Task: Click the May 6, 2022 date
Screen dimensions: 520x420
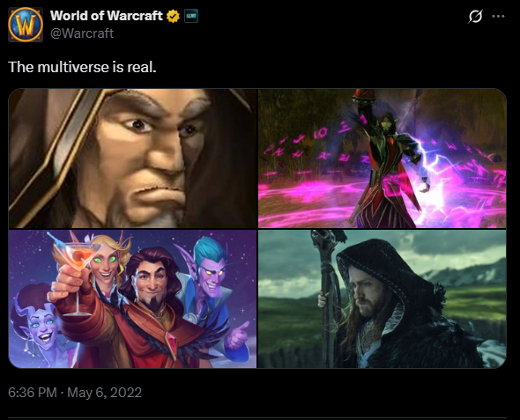Action: click(x=105, y=393)
